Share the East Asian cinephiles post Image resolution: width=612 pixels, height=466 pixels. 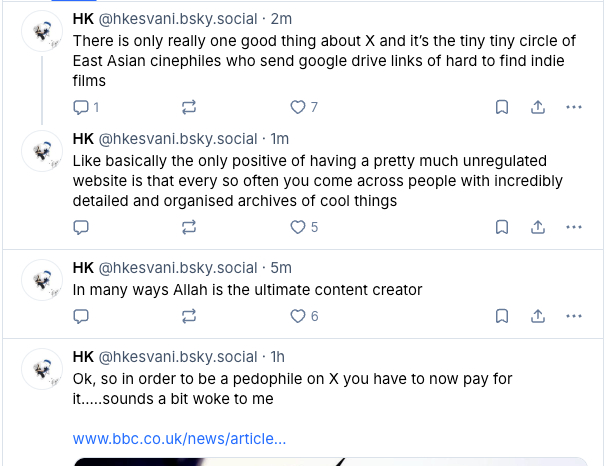pos(537,107)
